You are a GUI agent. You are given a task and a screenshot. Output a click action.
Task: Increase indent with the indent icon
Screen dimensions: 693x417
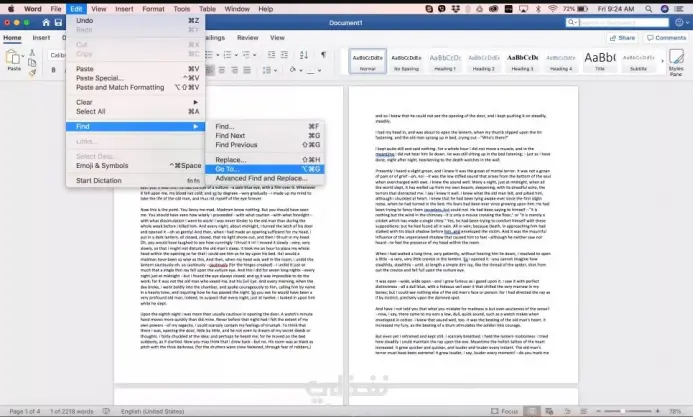[284, 55]
